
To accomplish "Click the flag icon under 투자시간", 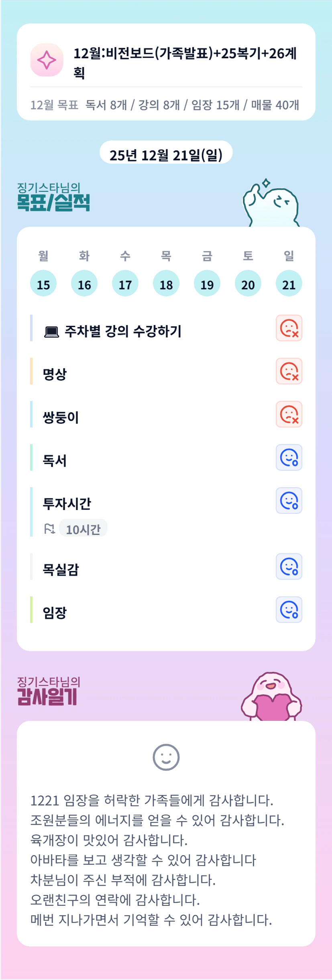I will click(x=49, y=529).
